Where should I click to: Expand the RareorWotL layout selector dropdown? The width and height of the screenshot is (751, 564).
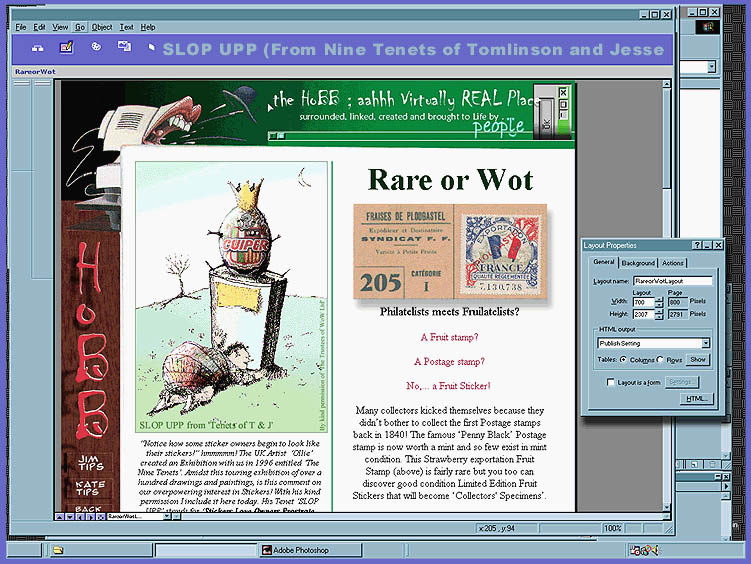point(167,517)
